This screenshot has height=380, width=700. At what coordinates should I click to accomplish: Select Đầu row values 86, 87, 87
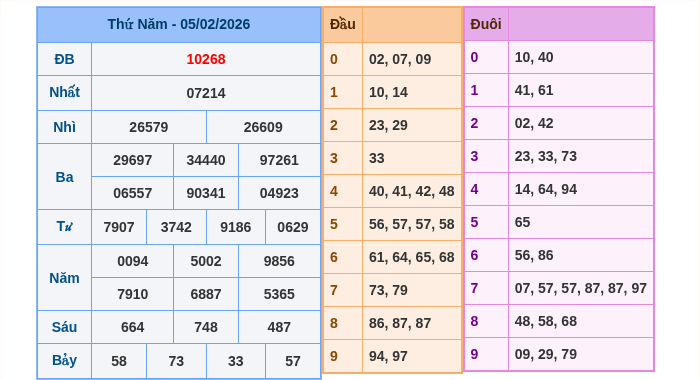[x=400, y=324]
